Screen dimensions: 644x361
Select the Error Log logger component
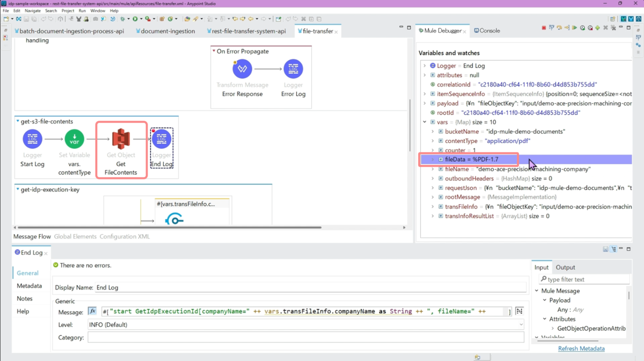[x=293, y=69]
